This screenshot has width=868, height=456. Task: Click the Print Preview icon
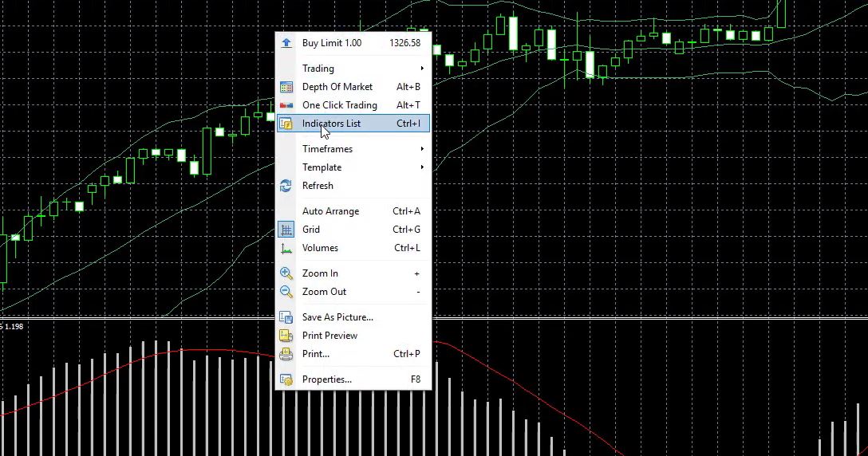[286, 336]
